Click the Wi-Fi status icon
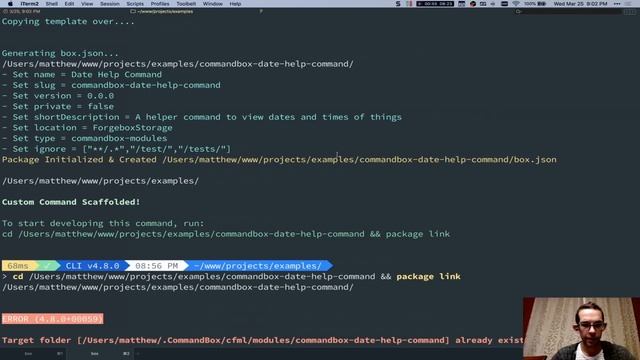This screenshot has width=640, height=360. [x=516, y=4]
